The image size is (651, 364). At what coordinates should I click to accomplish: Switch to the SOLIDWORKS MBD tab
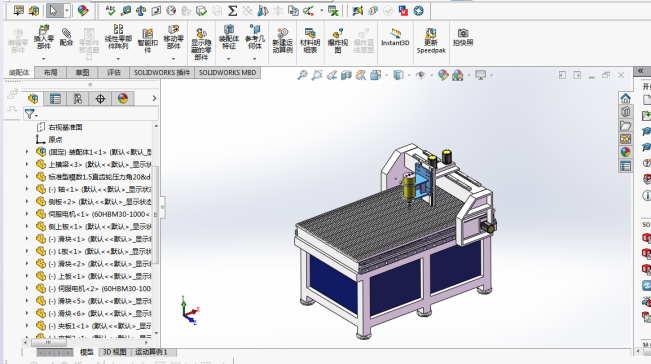pyautogui.click(x=228, y=73)
